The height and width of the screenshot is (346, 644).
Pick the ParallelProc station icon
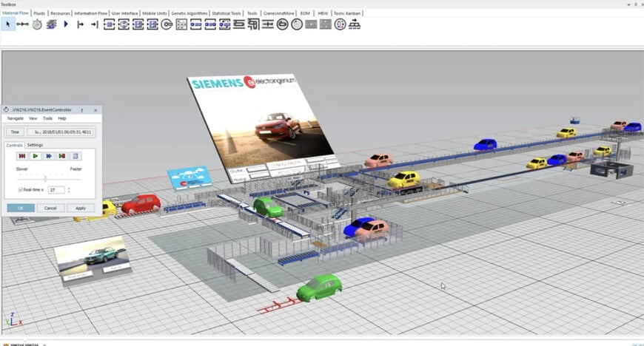coord(124,24)
